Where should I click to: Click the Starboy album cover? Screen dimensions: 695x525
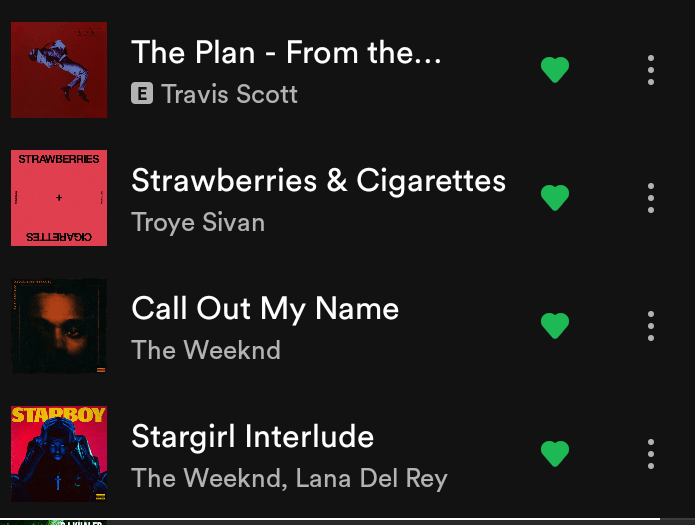(x=59, y=454)
